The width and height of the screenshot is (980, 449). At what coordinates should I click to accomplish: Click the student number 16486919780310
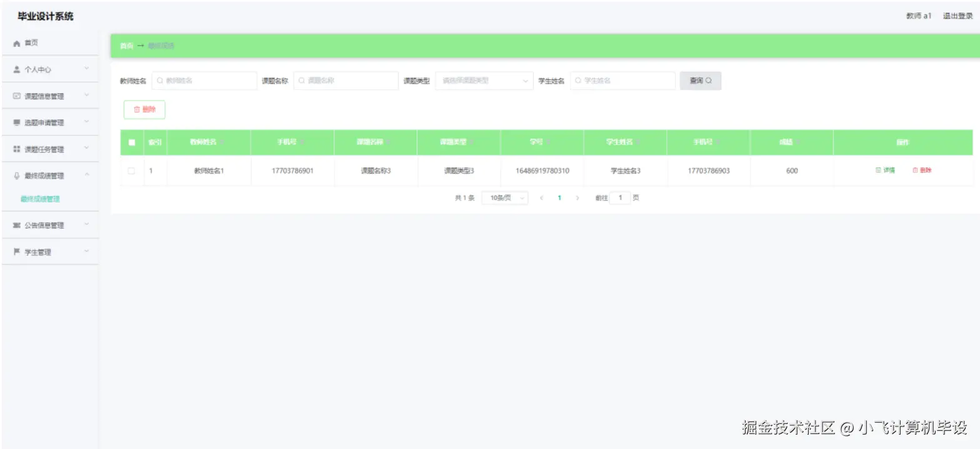(x=542, y=170)
